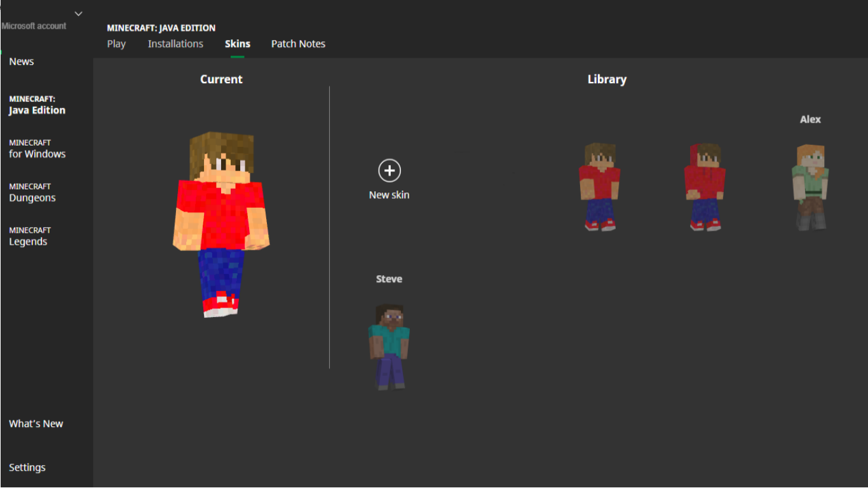This screenshot has width=868, height=488.
Task: Select Minecraft: Java Edition in sidebar
Action: (37, 105)
